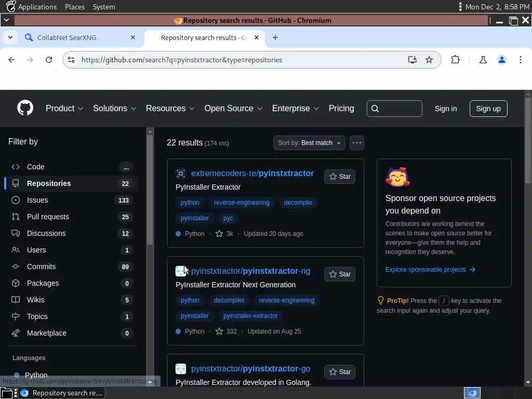Bookmark this page with the star icon

pos(429,60)
